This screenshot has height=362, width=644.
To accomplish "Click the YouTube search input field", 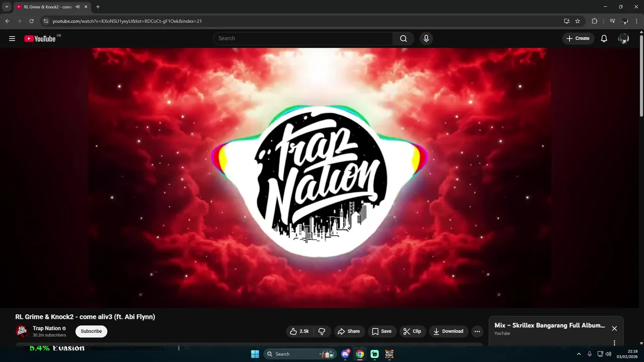I will 303,38.
